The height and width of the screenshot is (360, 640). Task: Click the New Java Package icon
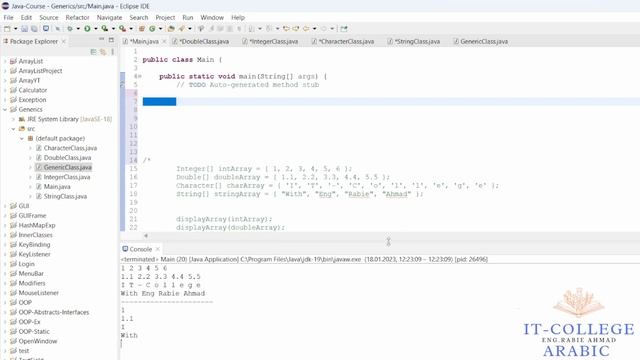click(142, 29)
